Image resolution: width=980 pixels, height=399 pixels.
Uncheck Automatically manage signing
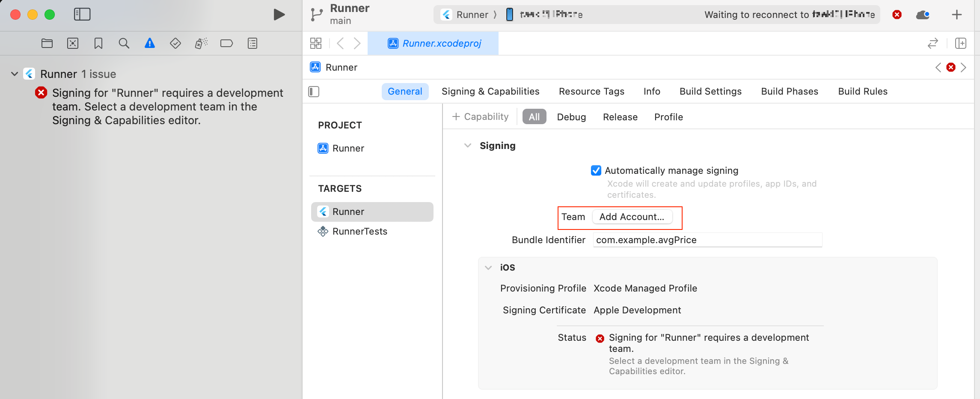pyautogui.click(x=596, y=170)
